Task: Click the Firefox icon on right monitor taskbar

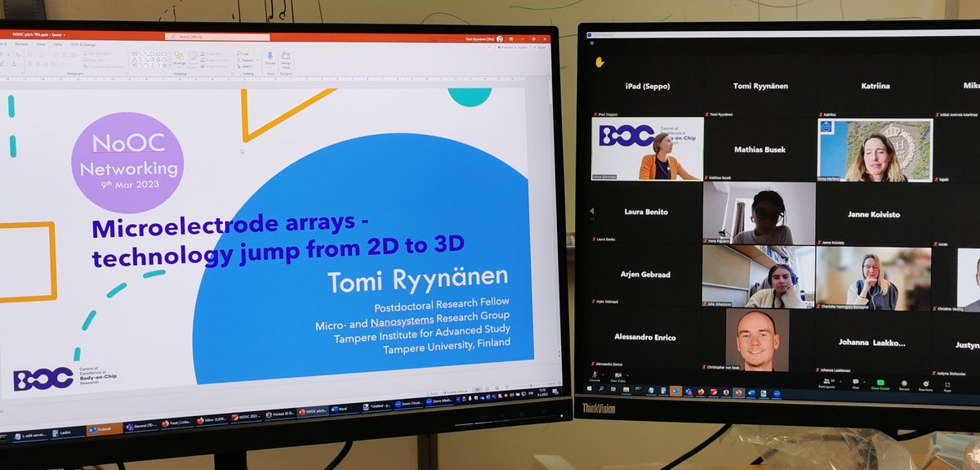Action: click(701, 392)
